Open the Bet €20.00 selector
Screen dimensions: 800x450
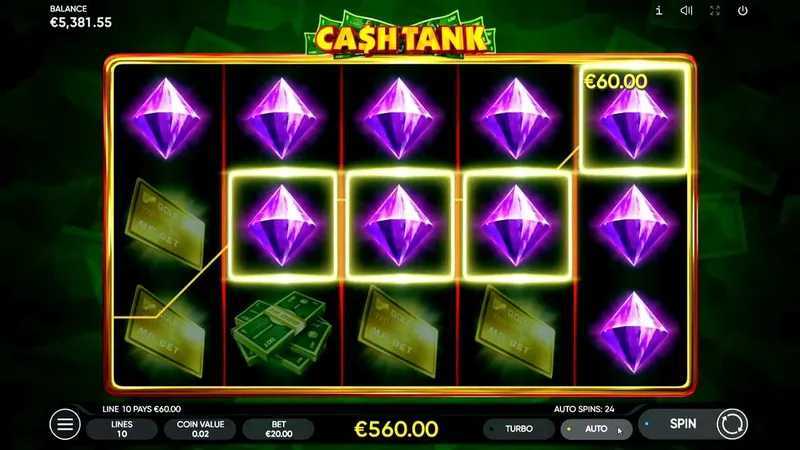tap(279, 429)
